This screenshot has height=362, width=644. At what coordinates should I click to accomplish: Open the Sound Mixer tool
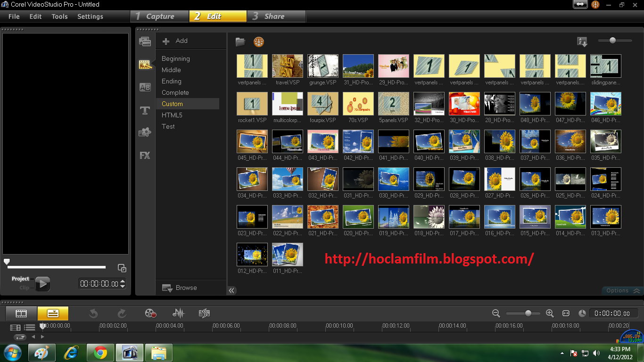(x=178, y=313)
